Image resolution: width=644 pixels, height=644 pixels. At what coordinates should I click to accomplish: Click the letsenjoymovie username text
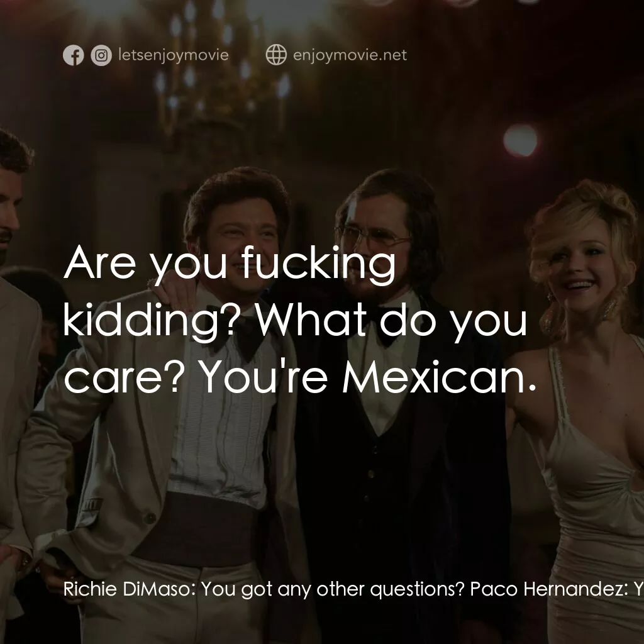(172, 55)
